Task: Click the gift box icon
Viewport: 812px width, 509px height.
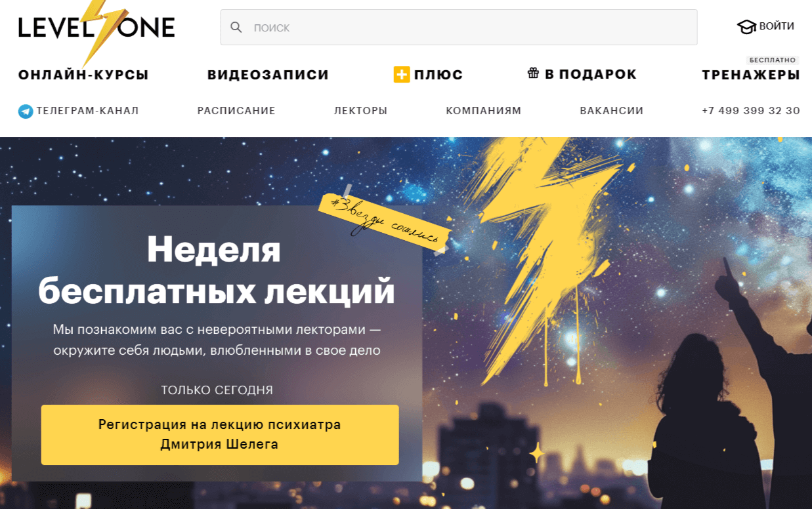Action: point(534,73)
